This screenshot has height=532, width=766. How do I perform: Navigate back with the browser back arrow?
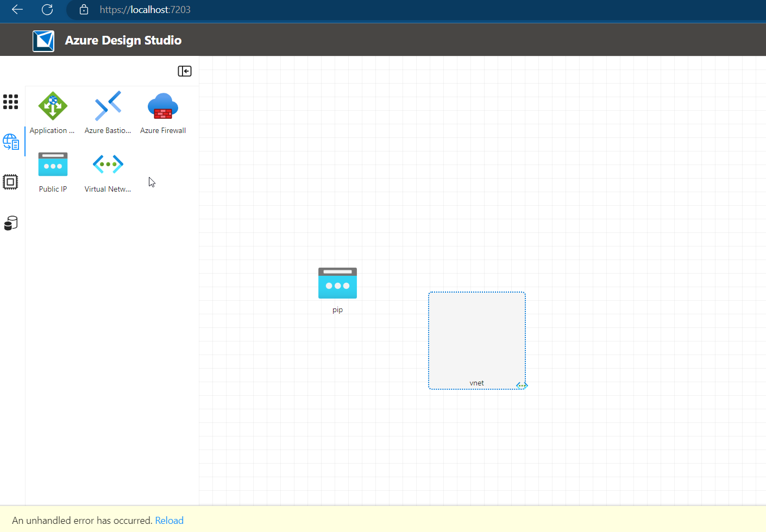tap(16, 9)
